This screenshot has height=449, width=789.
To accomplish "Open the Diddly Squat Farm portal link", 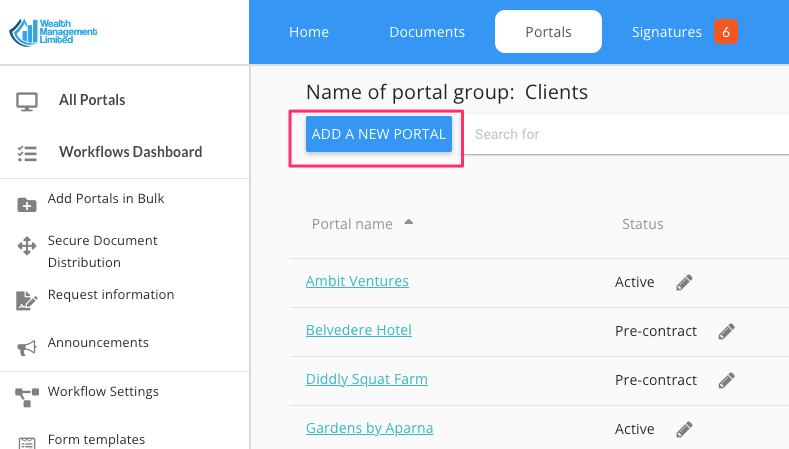I will (366, 379).
